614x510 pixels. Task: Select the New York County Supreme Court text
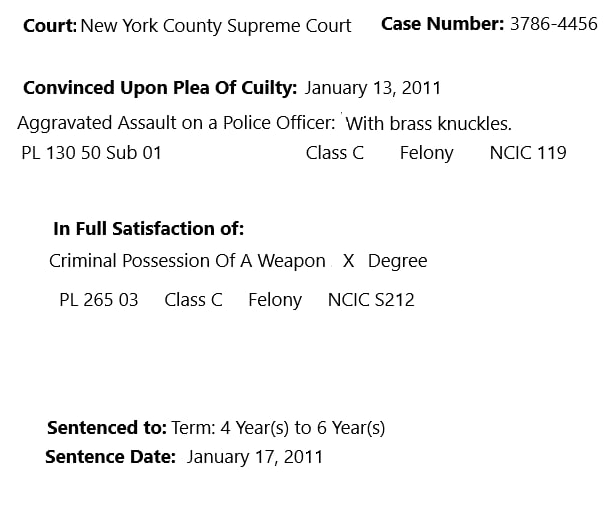(216, 26)
